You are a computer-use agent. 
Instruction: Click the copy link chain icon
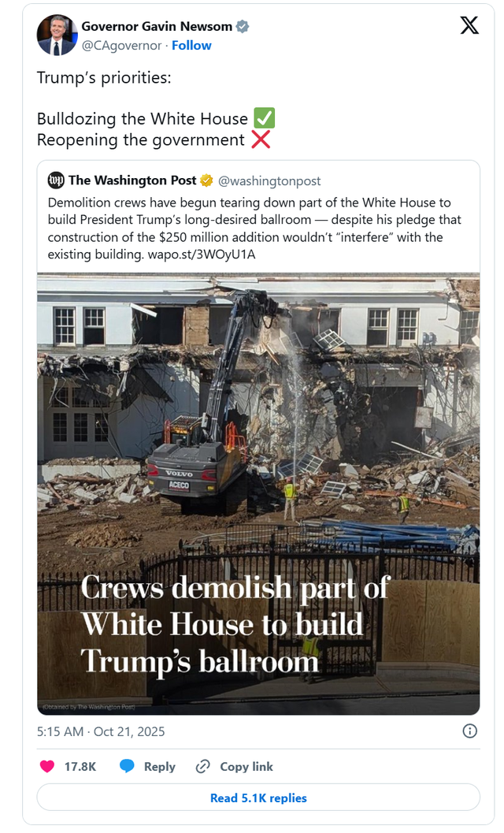(x=202, y=767)
